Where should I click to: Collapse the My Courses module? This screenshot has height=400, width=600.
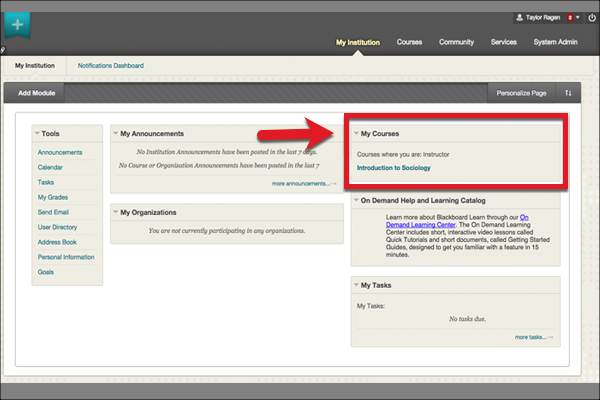click(x=356, y=133)
